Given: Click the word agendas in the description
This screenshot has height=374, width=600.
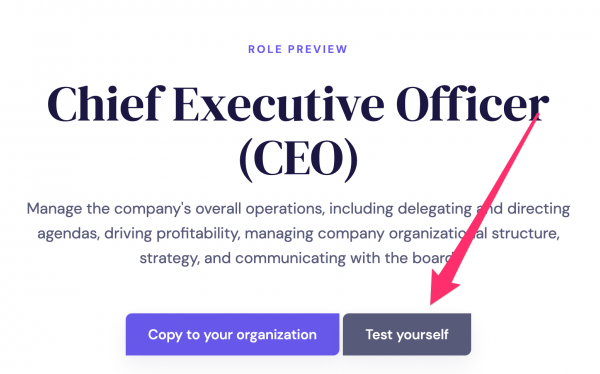Looking at the screenshot, I should [x=68, y=234].
